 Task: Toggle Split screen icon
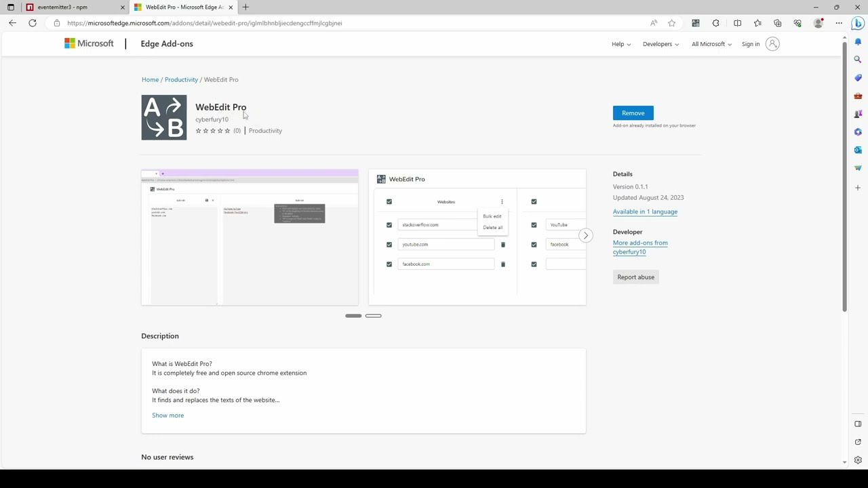tap(737, 23)
